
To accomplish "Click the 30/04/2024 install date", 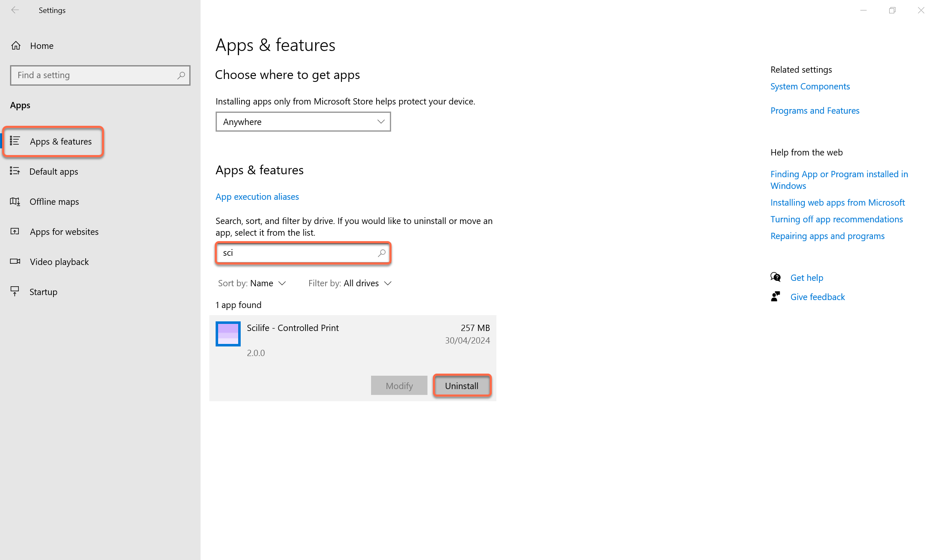I will [x=467, y=340].
